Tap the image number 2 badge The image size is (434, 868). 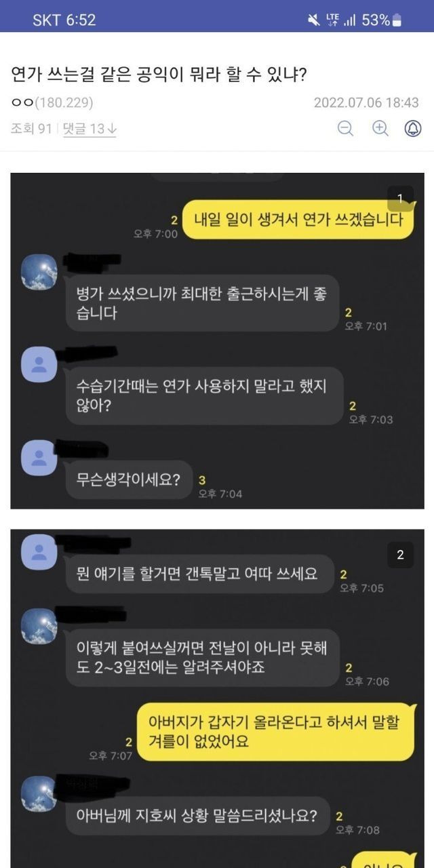[400, 555]
